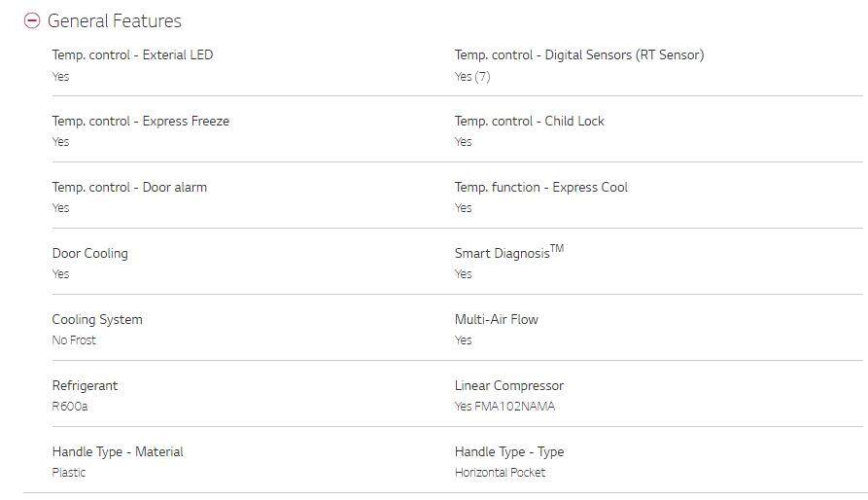This screenshot has height=500, width=868.
Task: Click the Linear Compressor label
Action: click(x=509, y=385)
